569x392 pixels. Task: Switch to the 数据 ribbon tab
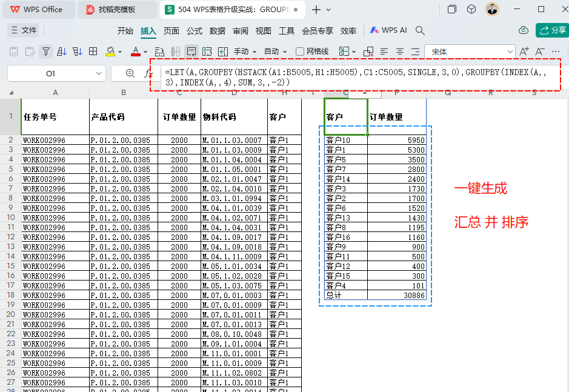click(218, 31)
